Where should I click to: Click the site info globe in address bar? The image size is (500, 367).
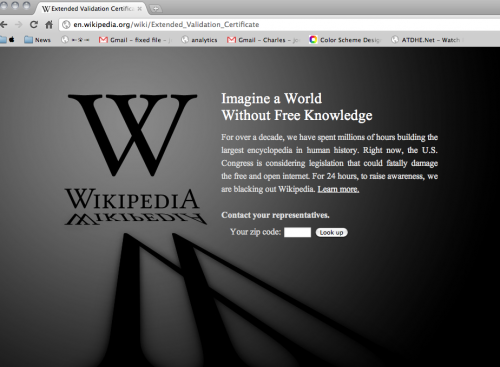point(66,24)
